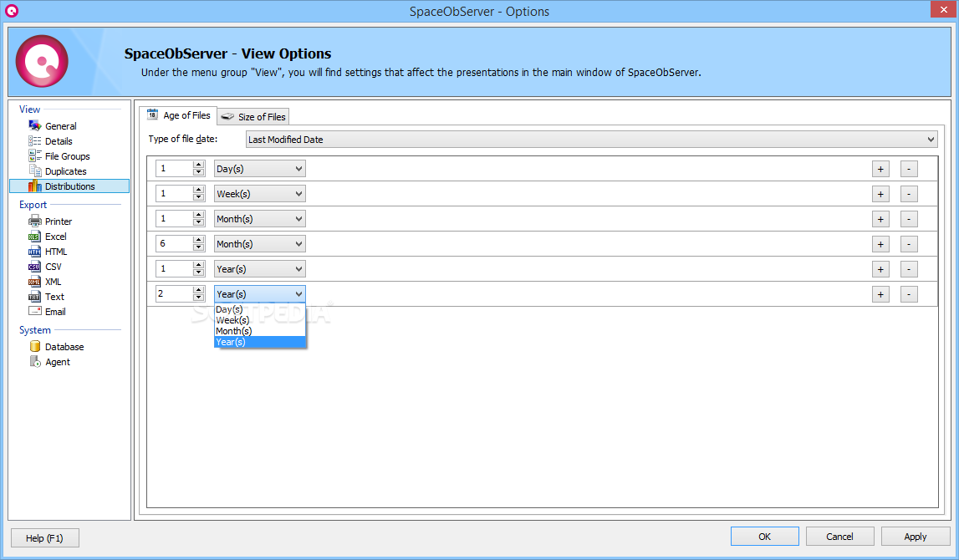Increase the Day(s) row value
This screenshot has width=959, height=560.
click(x=198, y=165)
